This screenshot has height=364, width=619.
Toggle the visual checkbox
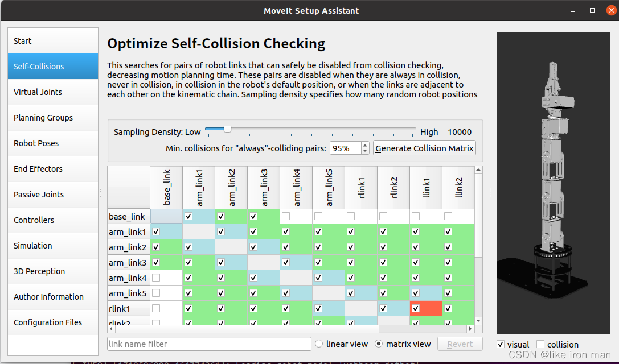click(501, 344)
